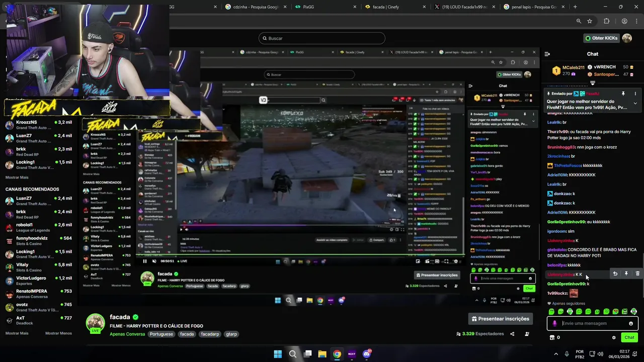
Task: Open facada channel avatar
Action: pos(95,323)
